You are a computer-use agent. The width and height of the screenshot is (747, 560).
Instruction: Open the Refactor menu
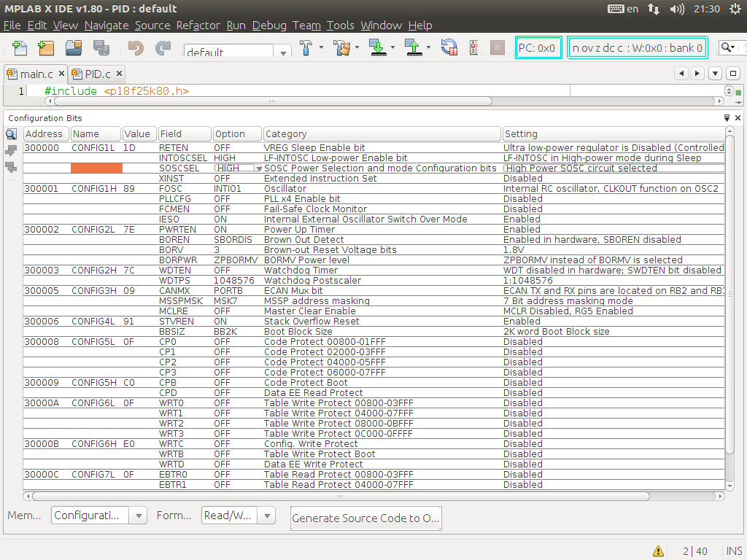pos(198,26)
